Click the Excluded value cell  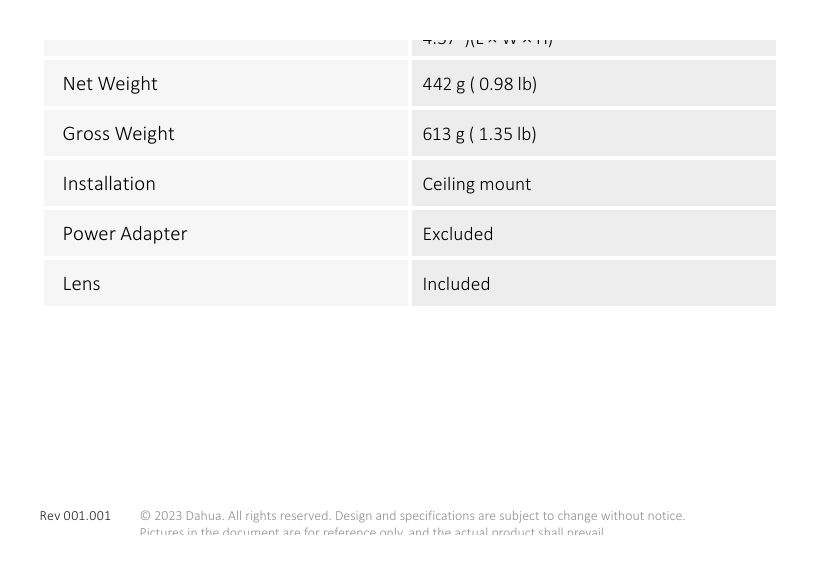pyautogui.click(x=594, y=233)
